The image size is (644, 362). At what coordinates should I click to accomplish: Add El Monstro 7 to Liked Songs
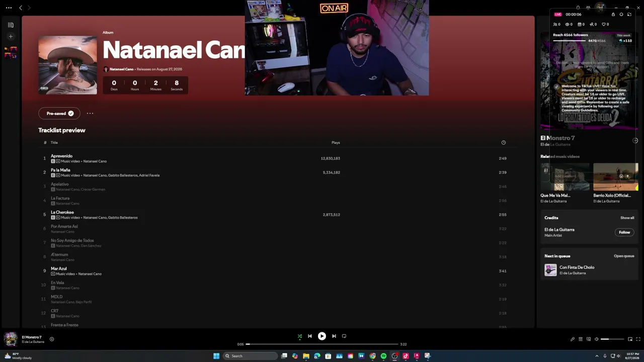(x=52, y=339)
